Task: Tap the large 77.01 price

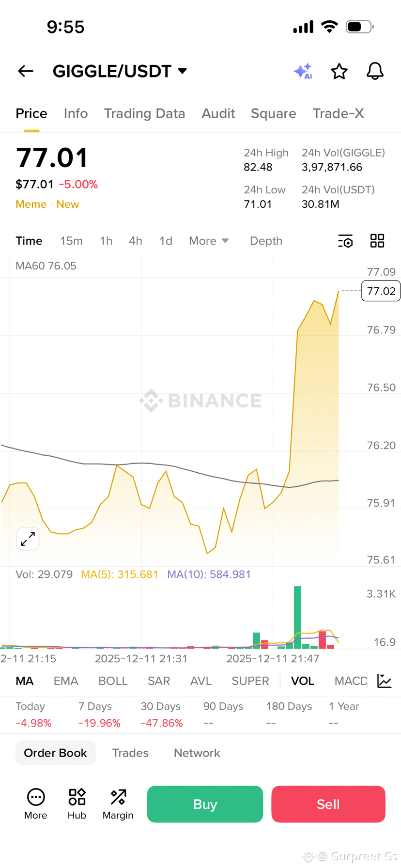Action: click(x=52, y=157)
